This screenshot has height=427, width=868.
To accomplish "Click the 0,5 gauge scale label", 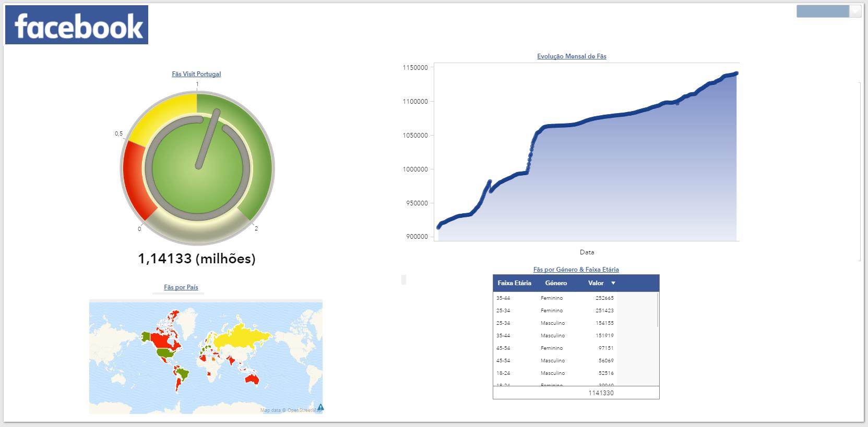I will tap(119, 134).
